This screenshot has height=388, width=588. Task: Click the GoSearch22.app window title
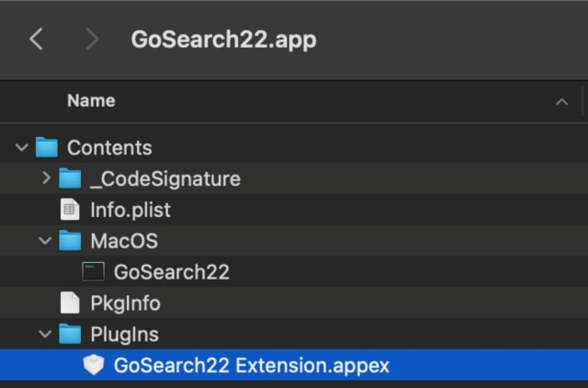pos(223,40)
